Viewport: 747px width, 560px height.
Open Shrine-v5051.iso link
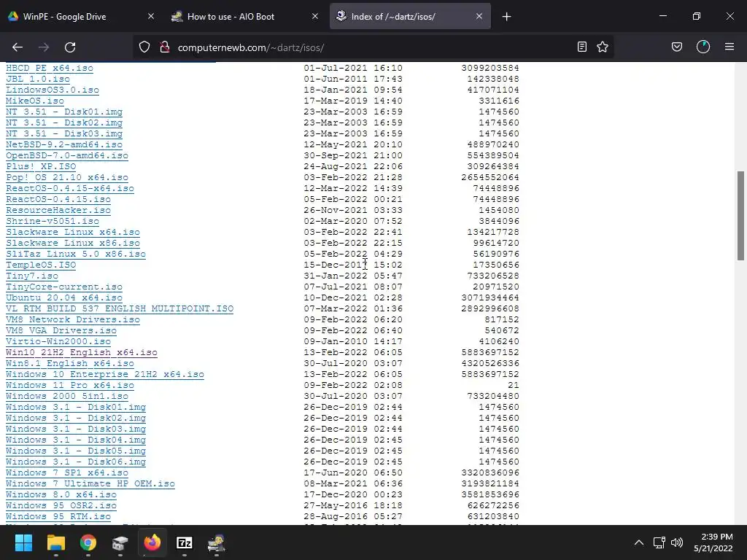[53, 221]
